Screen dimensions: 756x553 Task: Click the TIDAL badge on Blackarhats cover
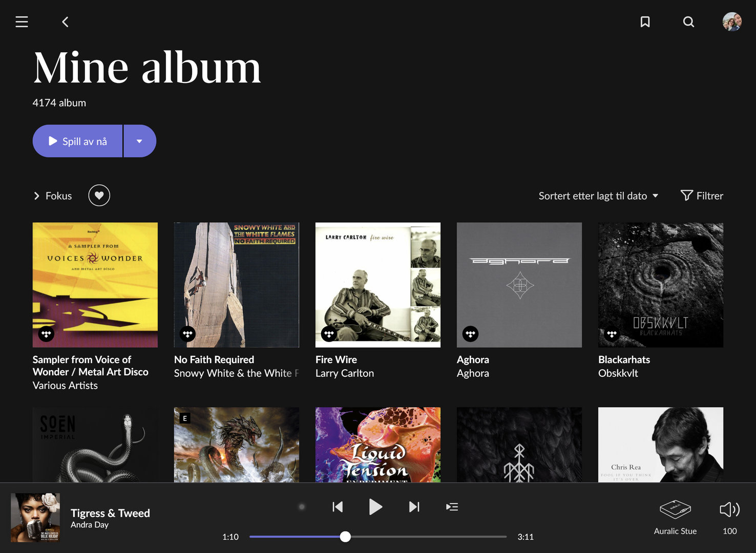coord(612,334)
